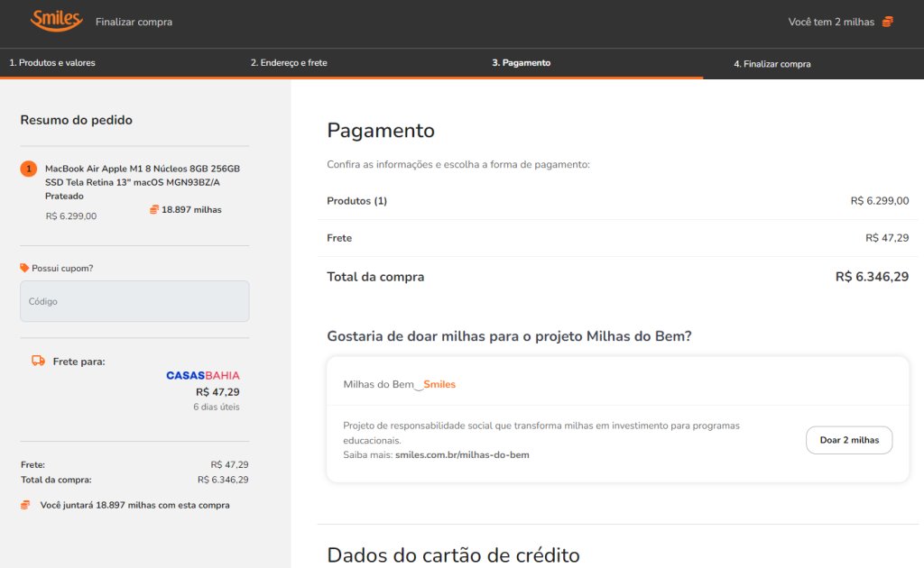The image size is (924, 568).
Task: Click the 'Finalizar compra' header title
Action: [134, 22]
